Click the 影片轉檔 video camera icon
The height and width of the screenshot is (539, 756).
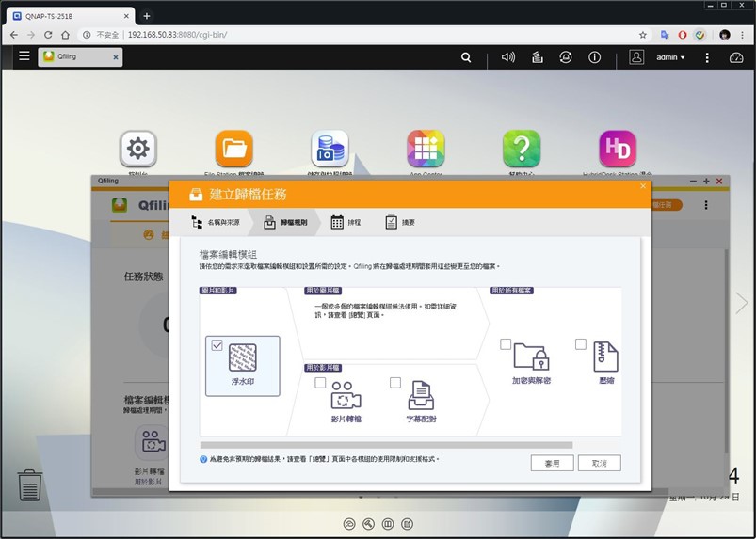[346, 395]
